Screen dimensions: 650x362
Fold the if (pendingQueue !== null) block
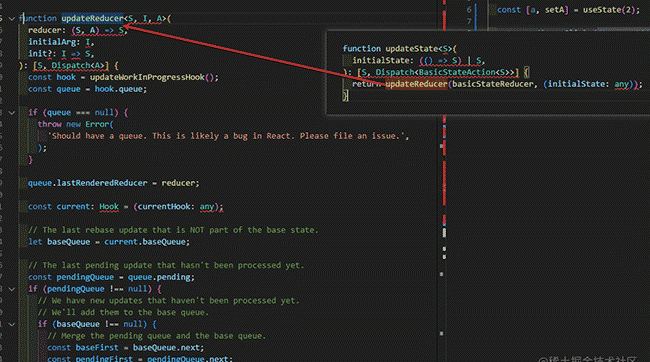click(12, 289)
